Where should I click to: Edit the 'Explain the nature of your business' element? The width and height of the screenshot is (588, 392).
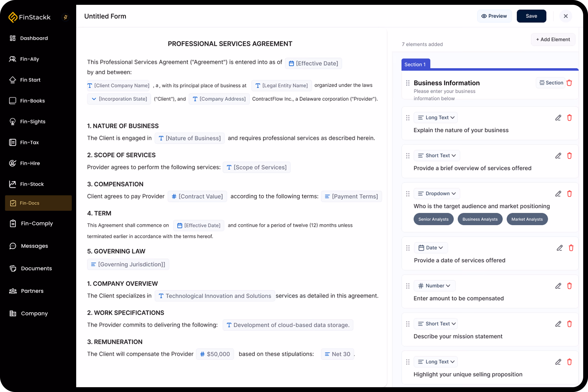pyautogui.click(x=558, y=118)
